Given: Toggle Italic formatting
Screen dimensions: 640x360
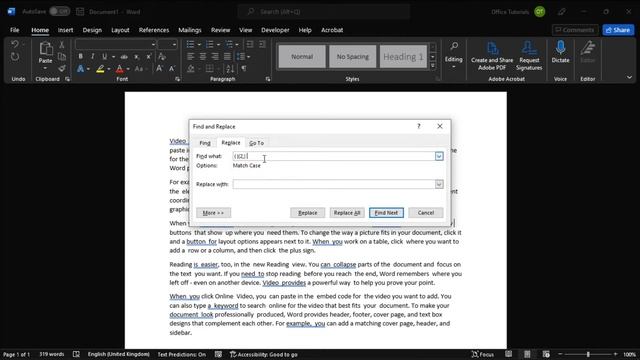Looking at the screenshot, I should coord(93,56).
